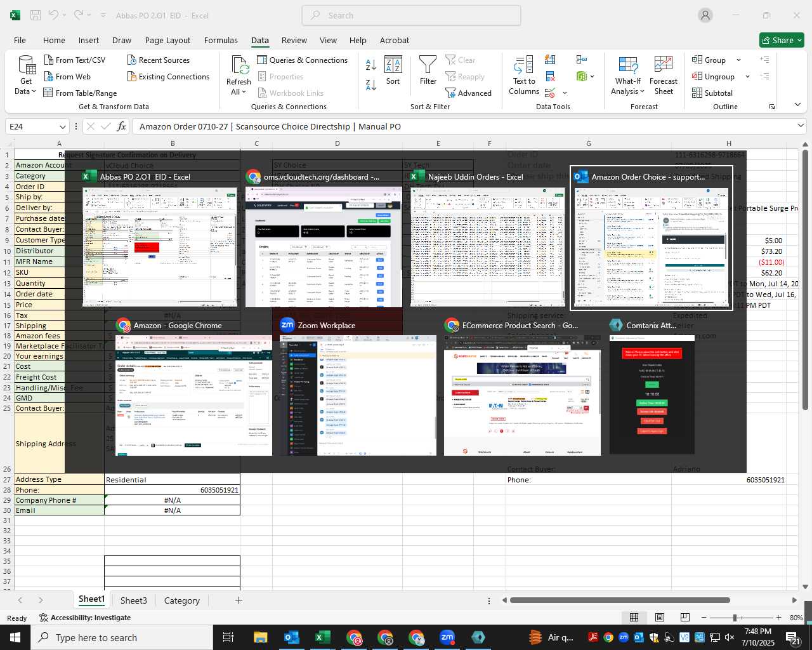Viewport: 812px width, 650px height.
Task: Click the horizontal scrollbar thumb
Action: click(620, 600)
